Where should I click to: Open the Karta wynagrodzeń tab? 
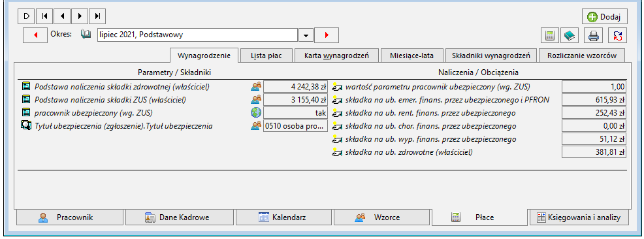tap(336, 56)
